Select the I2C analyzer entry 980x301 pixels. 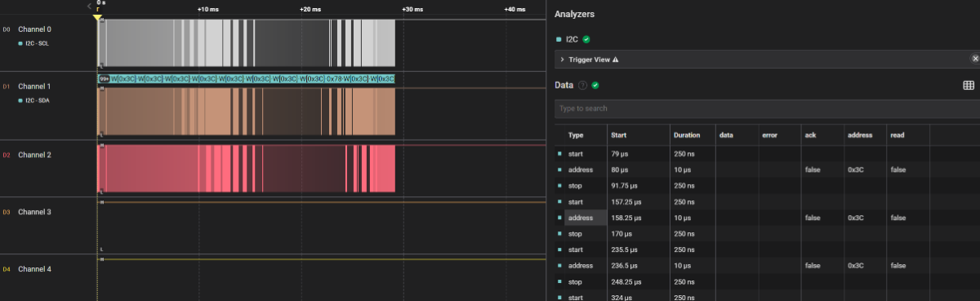pos(572,38)
